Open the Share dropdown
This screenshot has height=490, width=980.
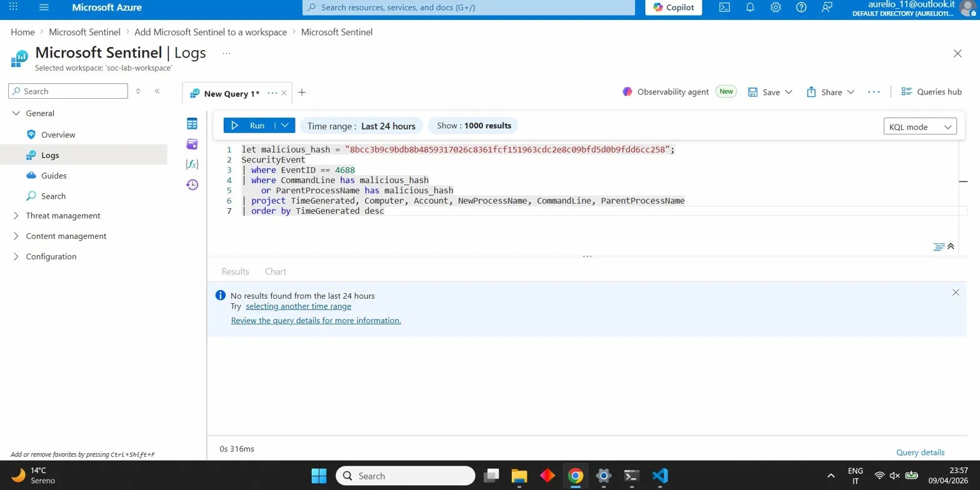pos(831,92)
